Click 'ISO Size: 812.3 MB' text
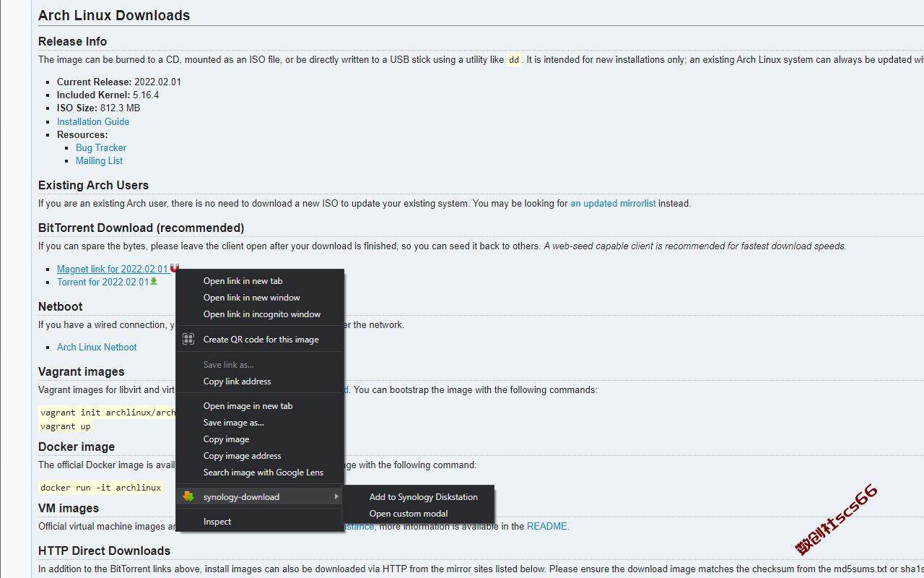This screenshot has height=578, width=924. pyautogui.click(x=98, y=108)
